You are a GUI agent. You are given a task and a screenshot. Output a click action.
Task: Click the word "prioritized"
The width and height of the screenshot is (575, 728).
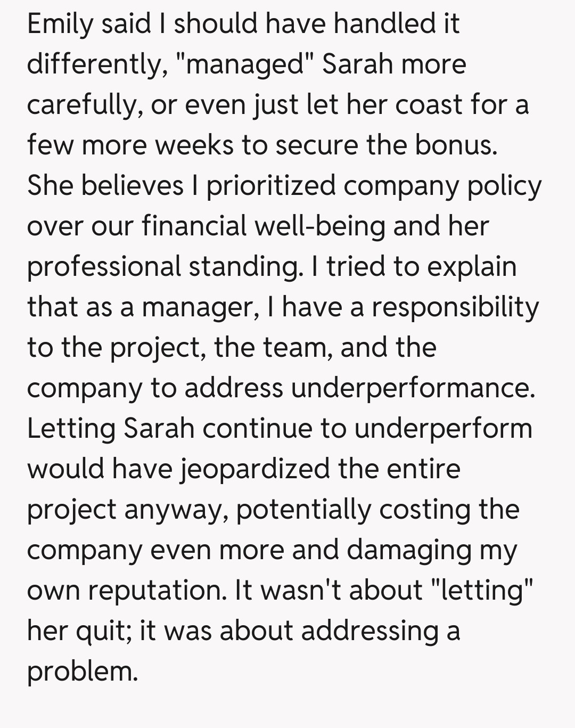click(271, 186)
